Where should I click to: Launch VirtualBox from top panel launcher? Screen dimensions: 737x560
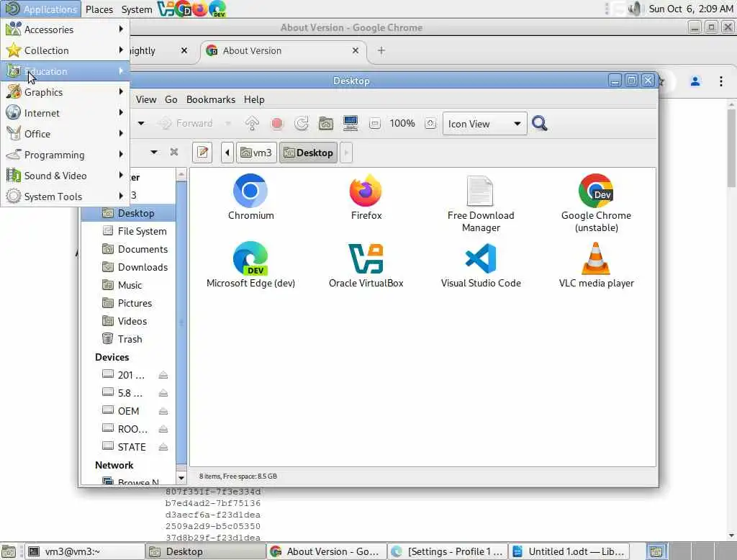[166, 9]
